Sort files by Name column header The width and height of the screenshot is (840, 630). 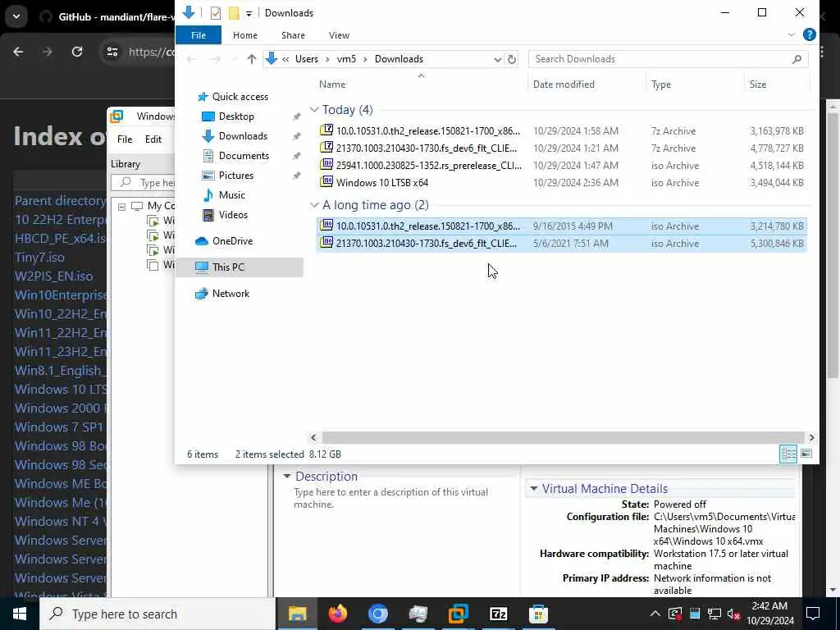[x=332, y=84]
